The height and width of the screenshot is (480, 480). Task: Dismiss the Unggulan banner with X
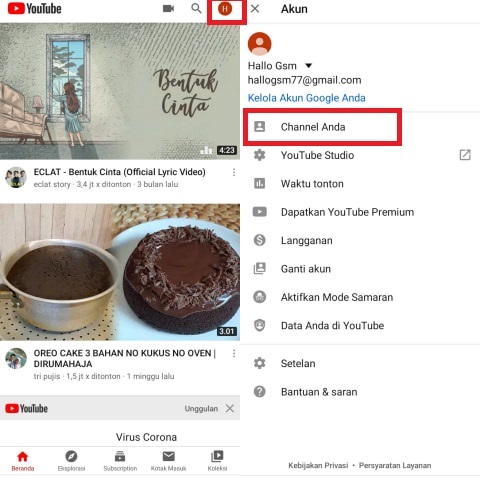pyautogui.click(x=230, y=408)
